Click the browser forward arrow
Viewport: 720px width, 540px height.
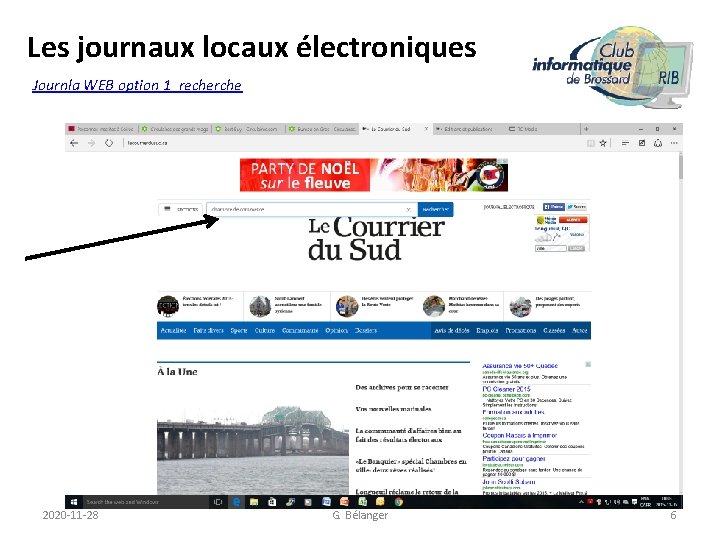[91, 143]
